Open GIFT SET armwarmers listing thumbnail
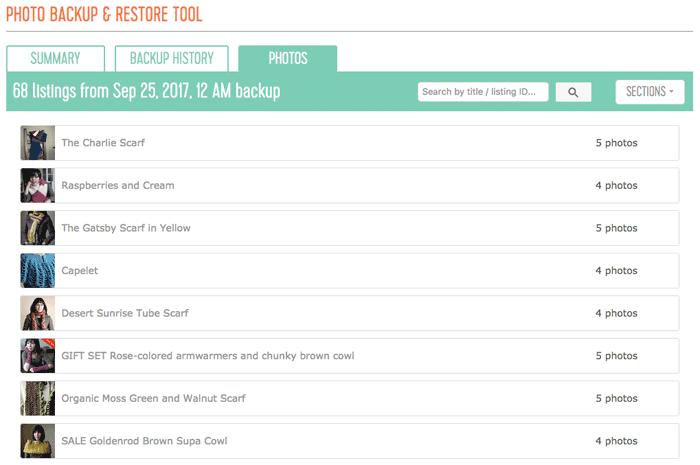 (38, 356)
